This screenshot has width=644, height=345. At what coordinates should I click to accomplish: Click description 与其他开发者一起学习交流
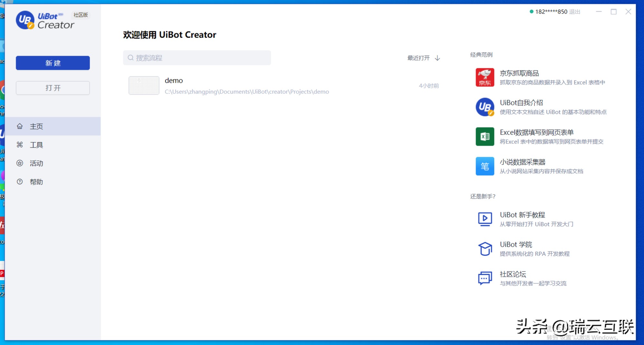coord(533,283)
